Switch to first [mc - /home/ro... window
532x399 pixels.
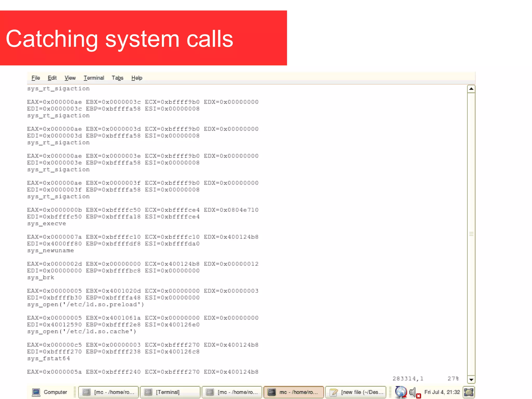(109, 392)
